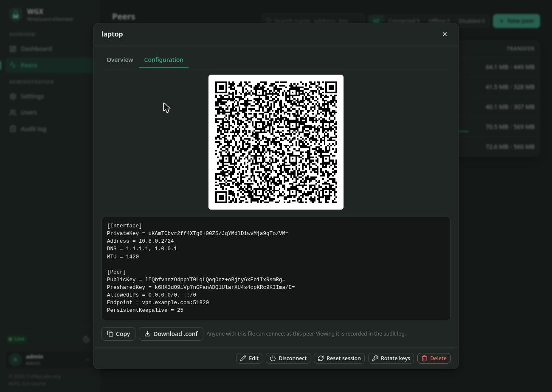Viewport: 552px width, 392px height.
Task: Click the Live status indicator
Action: pos(17,339)
